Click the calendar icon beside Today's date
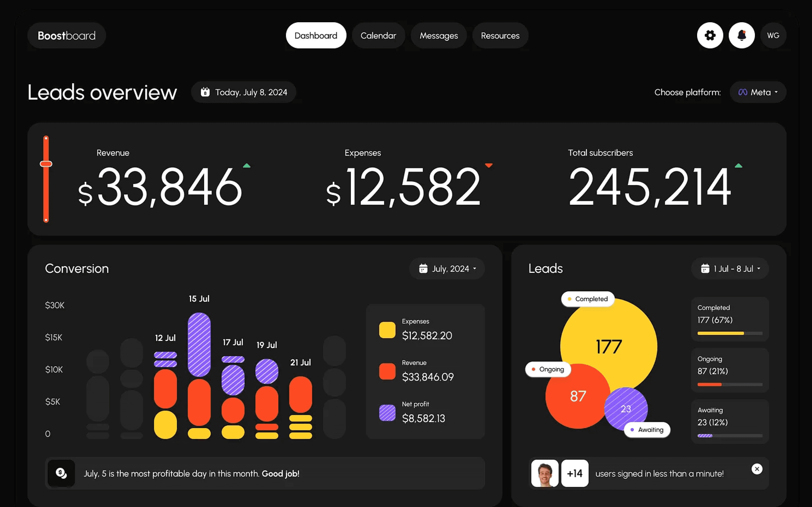The image size is (812, 507). (205, 92)
